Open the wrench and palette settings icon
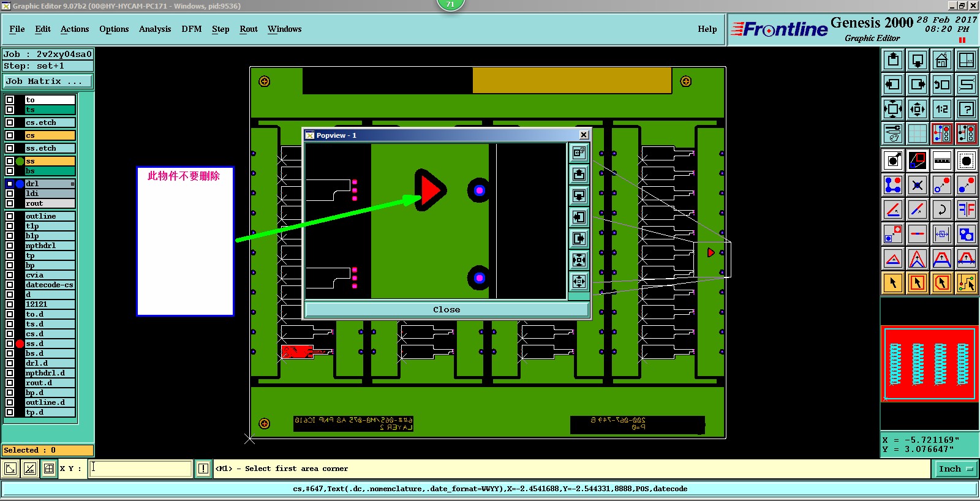This screenshot has height=501, width=980. pyautogui.click(x=893, y=134)
